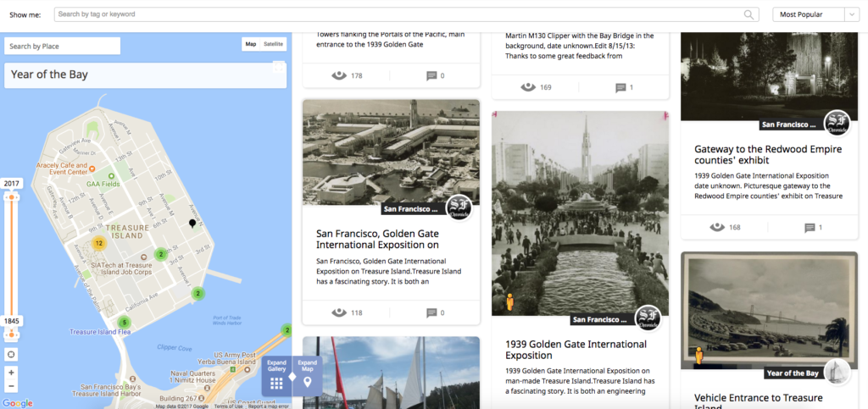The height and width of the screenshot is (409, 868).
Task: Click comment icon on 118-views card
Action: [431, 313]
